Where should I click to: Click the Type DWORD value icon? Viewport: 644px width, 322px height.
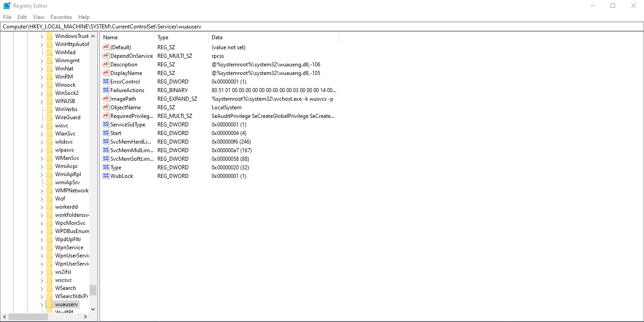click(x=106, y=168)
